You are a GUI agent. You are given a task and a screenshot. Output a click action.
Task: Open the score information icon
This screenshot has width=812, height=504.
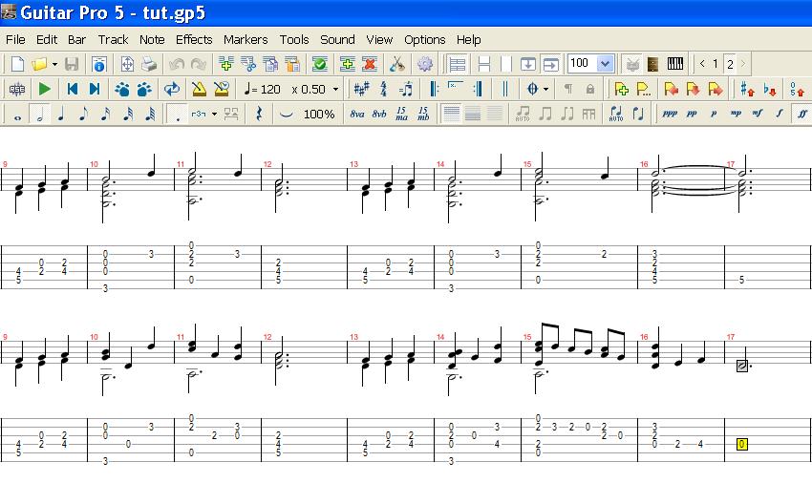coord(99,64)
